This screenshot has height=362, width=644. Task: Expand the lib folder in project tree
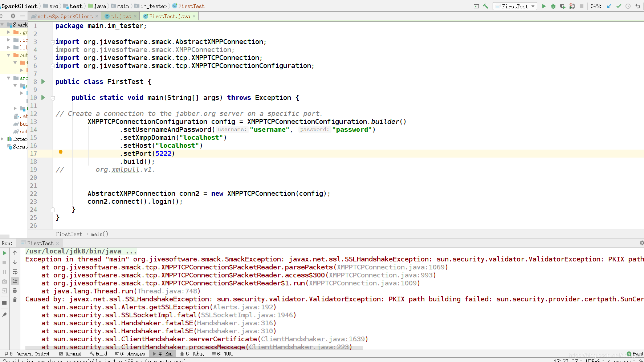(x=9, y=47)
